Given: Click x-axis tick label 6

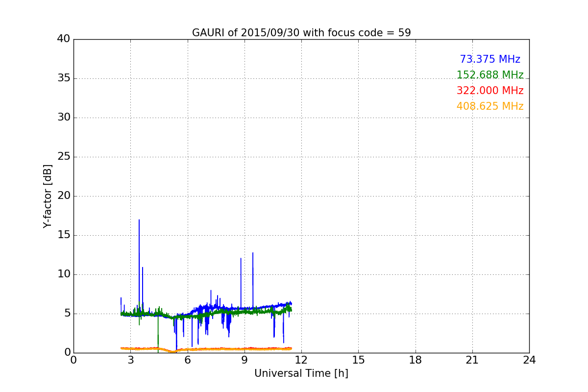Looking at the screenshot, I should 188,360.
